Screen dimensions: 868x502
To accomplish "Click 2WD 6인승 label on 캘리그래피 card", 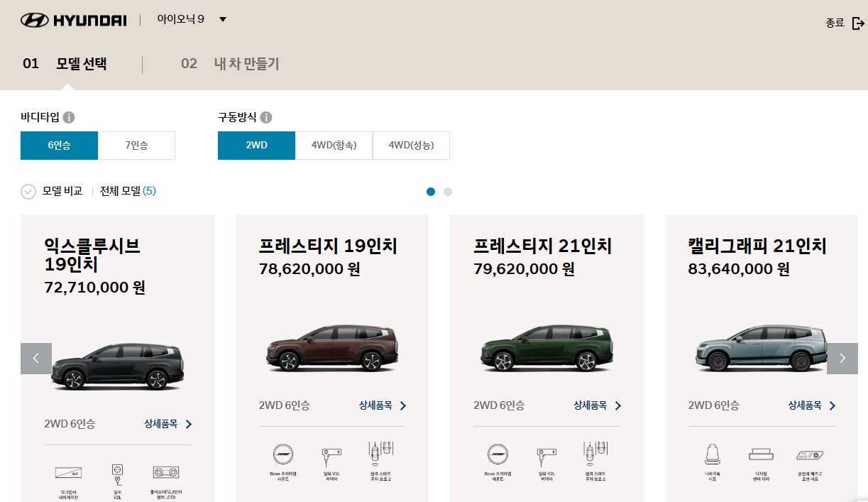I will 714,405.
